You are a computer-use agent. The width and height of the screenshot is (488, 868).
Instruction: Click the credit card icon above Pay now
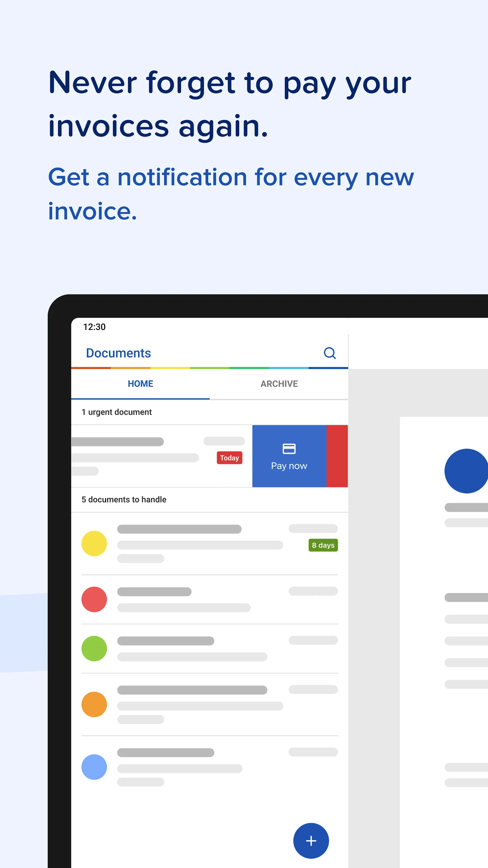click(289, 449)
